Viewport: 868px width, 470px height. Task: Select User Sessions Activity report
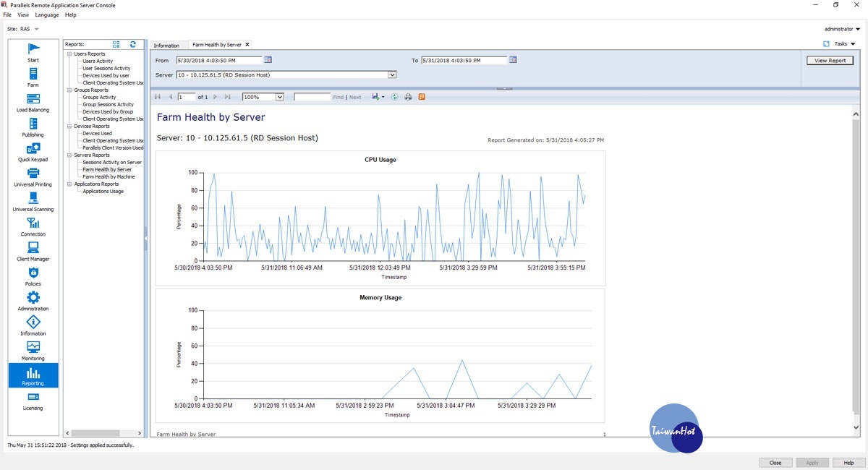point(106,69)
